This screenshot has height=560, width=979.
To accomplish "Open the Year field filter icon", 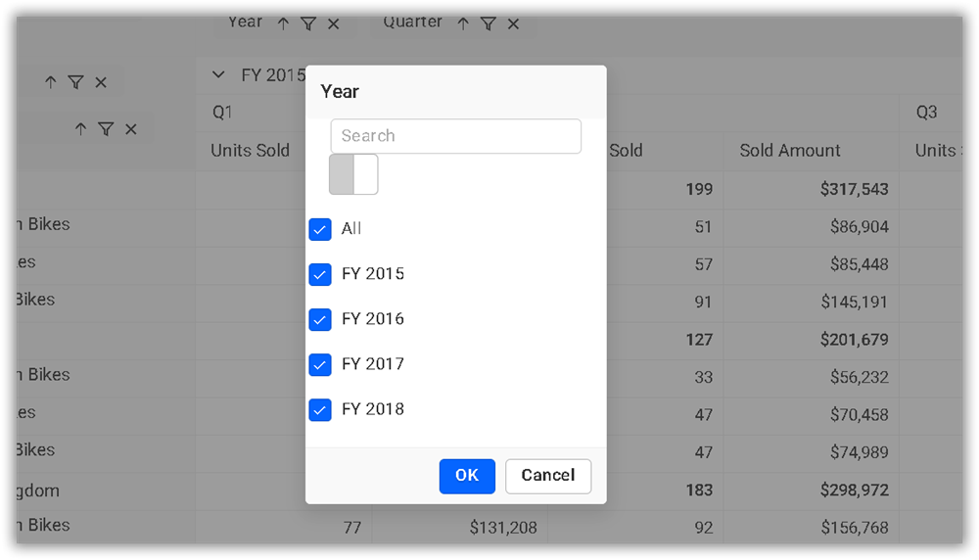I will coord(308,24).
